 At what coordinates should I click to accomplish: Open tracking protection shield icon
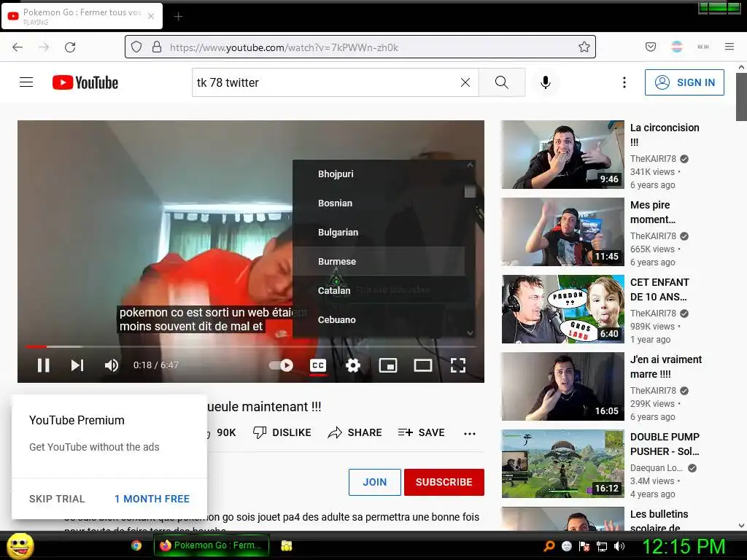click(x=136, y=47)
